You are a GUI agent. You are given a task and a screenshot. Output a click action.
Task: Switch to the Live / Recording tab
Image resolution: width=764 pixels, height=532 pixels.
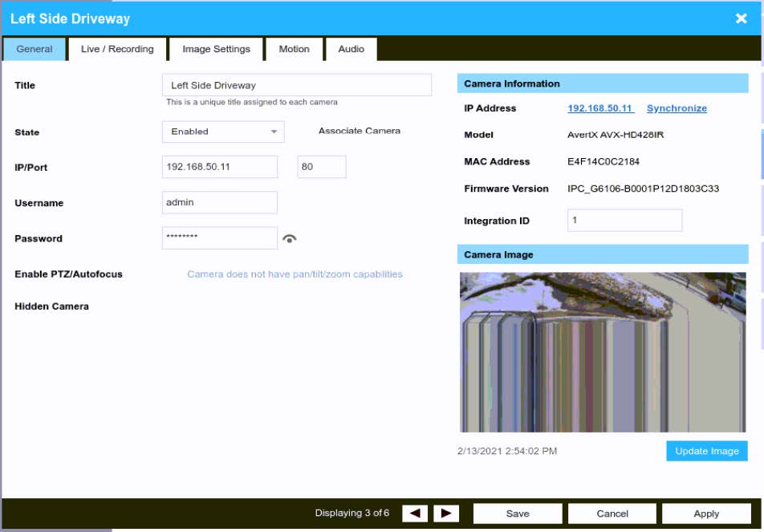click(117, 49)
